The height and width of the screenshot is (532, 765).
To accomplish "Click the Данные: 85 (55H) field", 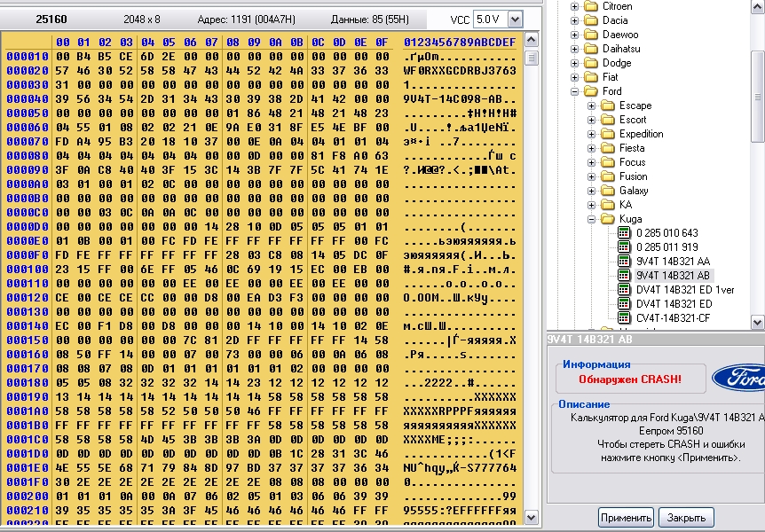I will [x=370, y=20].
